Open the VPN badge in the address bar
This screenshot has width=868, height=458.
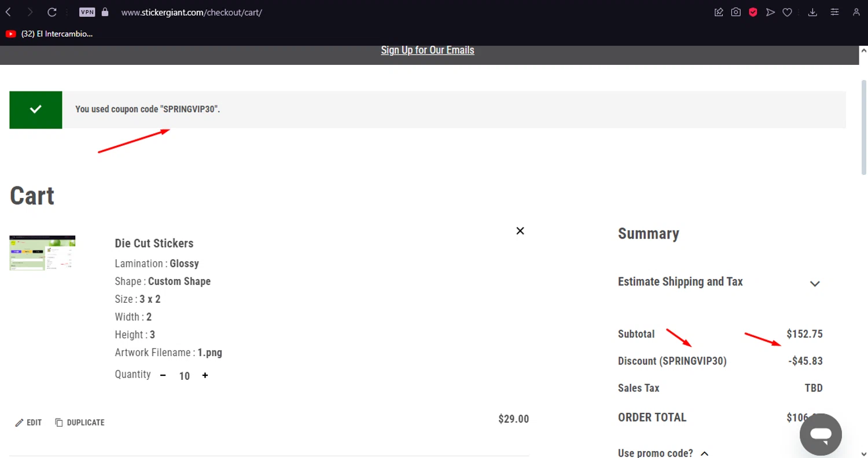87,12
